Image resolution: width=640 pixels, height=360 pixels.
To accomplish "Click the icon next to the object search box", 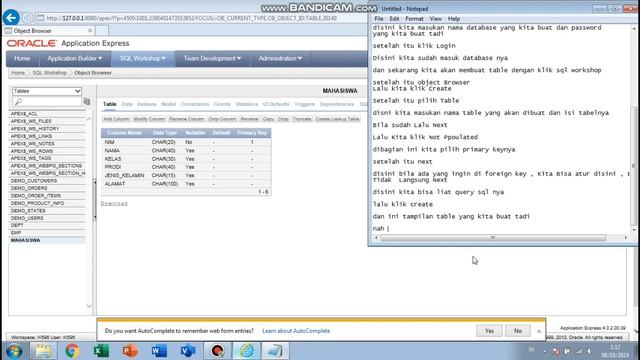I will [x=87, y=101].
